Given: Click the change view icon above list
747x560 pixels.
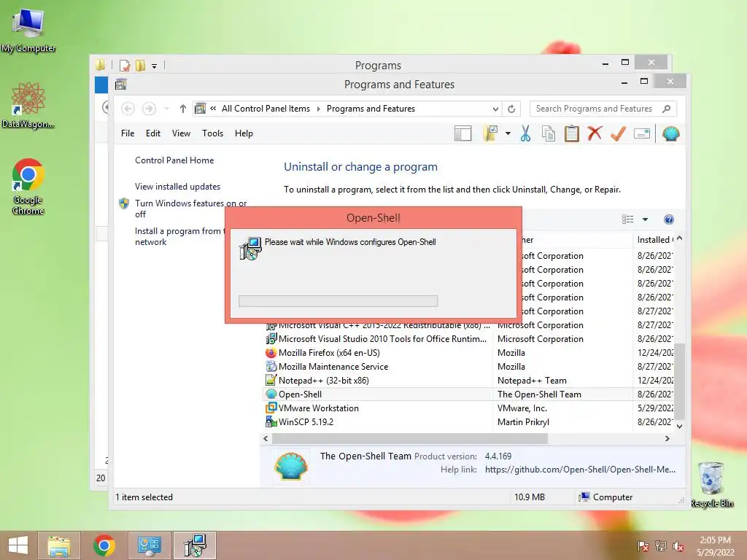Looking at the screenshot, I should click(628, 219).
